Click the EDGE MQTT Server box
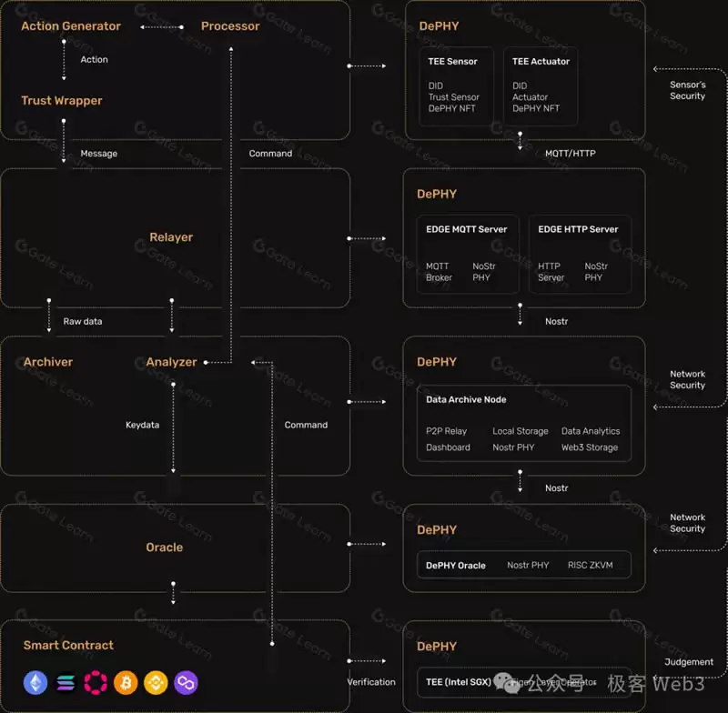The height and width of the screenshot is (713, 728). tap(467, 253)
